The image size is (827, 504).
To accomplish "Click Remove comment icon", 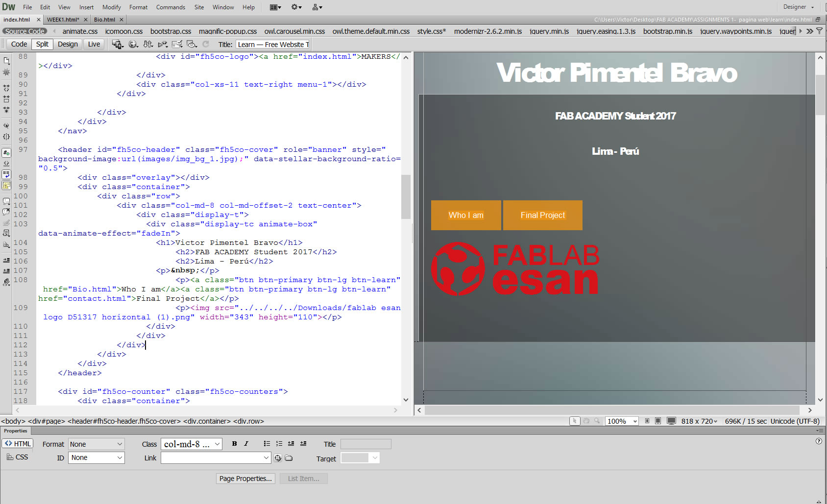I will pyautogui.click(x=6, y=212).
